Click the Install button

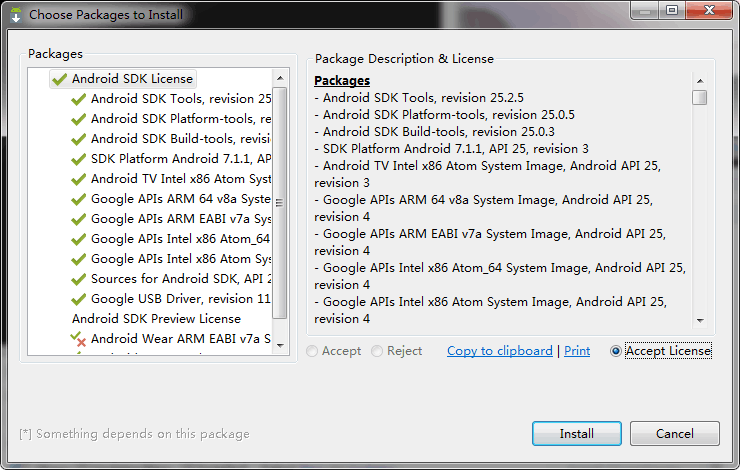pyautogui.click(x=577, y=434)
